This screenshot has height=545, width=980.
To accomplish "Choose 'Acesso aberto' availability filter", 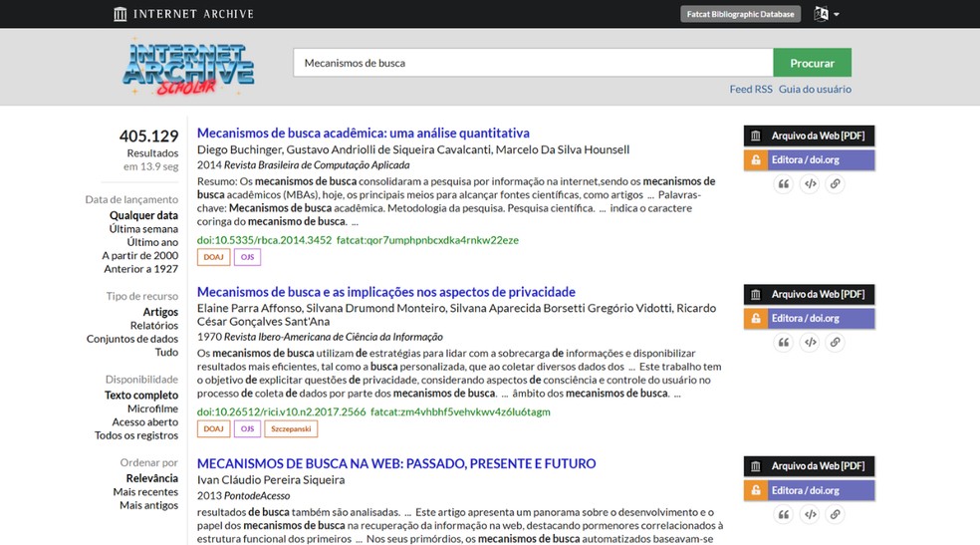I will (x=145, y=421).
